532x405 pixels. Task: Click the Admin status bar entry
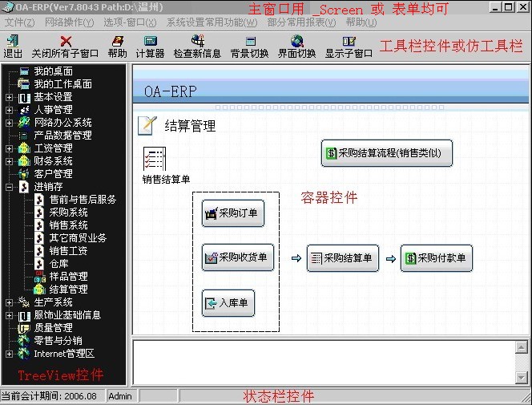point(120,396)
